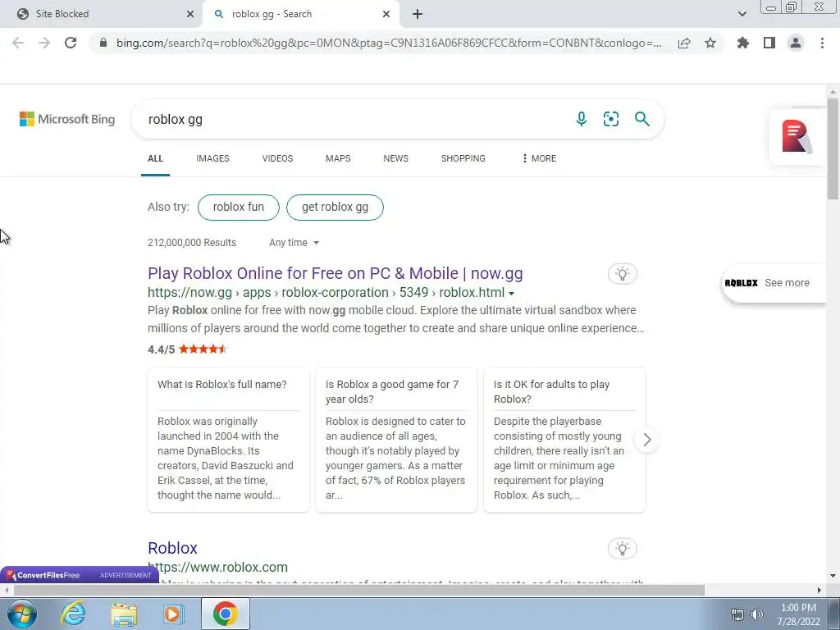Open the Windows Start button
This screenshot has height=630, width=840.
22,614
